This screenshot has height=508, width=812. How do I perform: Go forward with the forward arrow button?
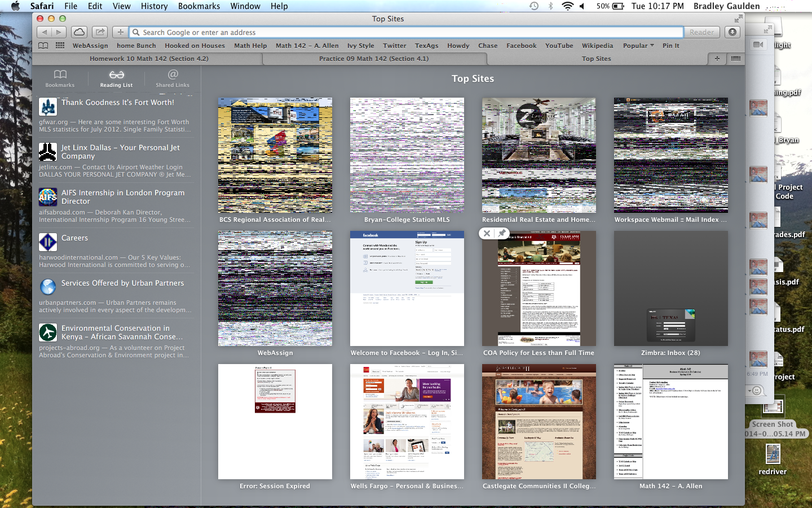(x=59, y=32)
